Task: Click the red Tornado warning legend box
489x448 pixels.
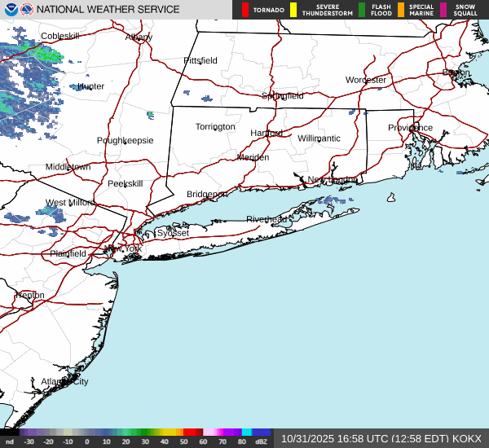Action: tap(245, 10)
